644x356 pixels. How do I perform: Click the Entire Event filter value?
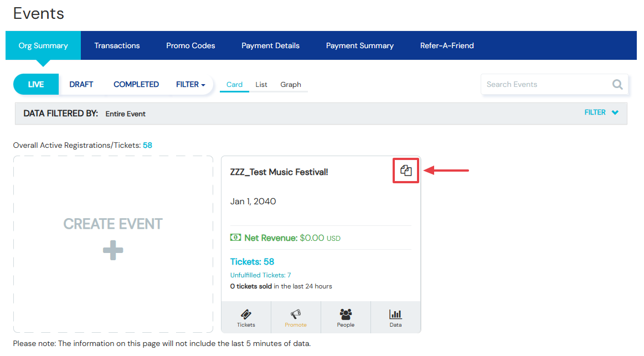(x=125, y=113)
